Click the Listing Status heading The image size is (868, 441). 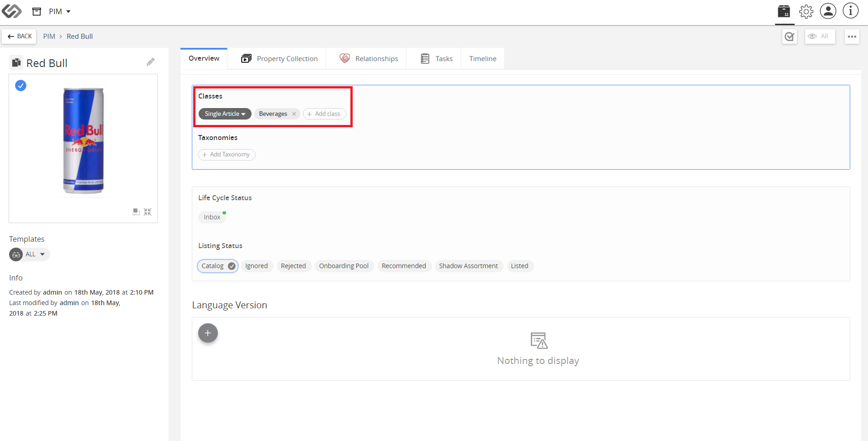click(221, 246)
